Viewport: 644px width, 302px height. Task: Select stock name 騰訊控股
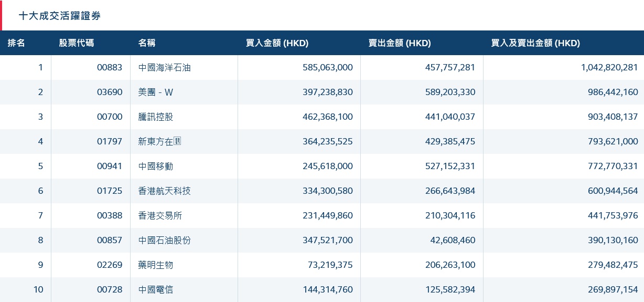point(156,117)
